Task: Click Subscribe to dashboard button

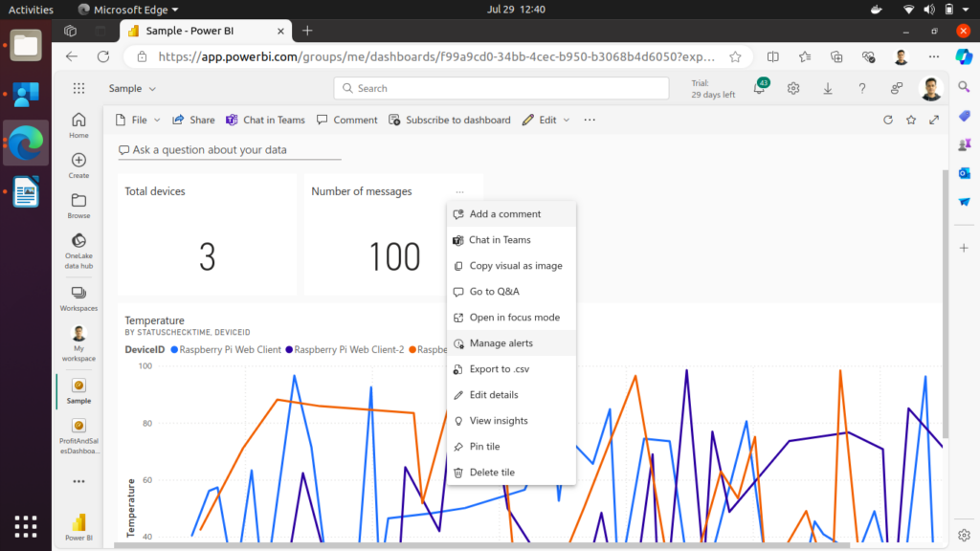Action: point(450,121)
